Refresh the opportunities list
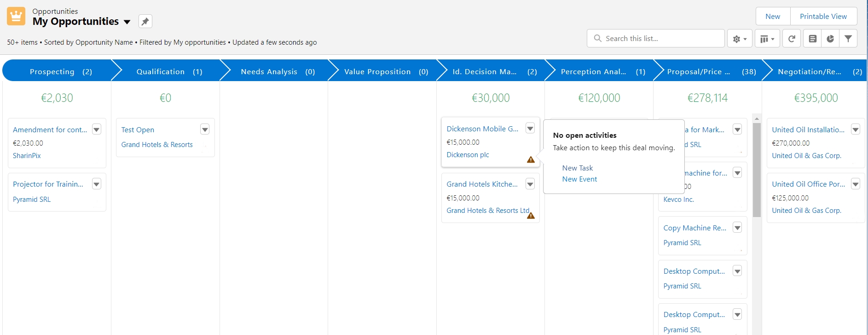868x335 pixels. coord(792,39)
